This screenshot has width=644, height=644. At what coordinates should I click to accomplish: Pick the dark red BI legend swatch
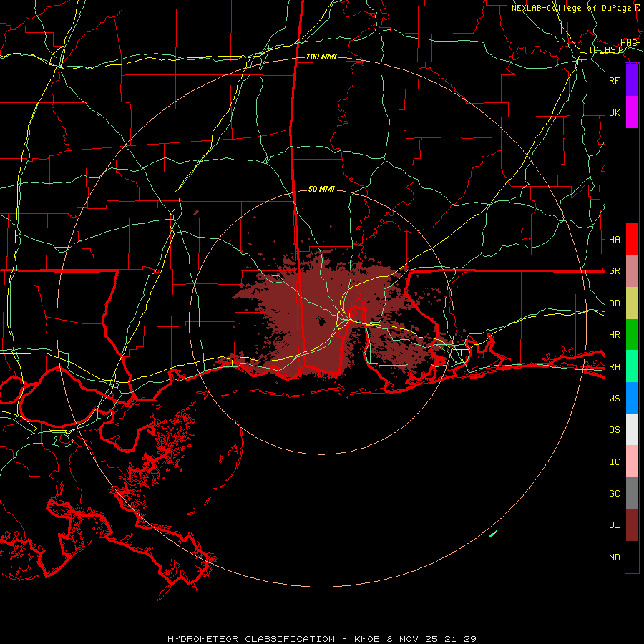pyautogui.click(x=632, y=525)
